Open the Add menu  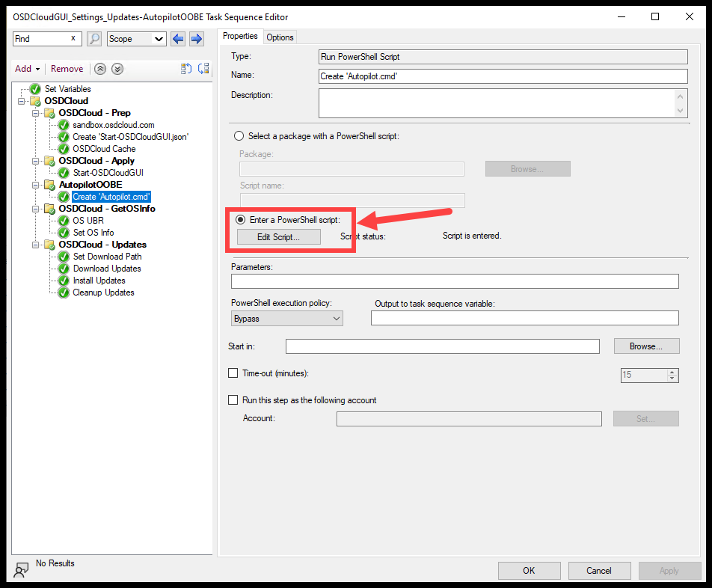coord(27,68)
